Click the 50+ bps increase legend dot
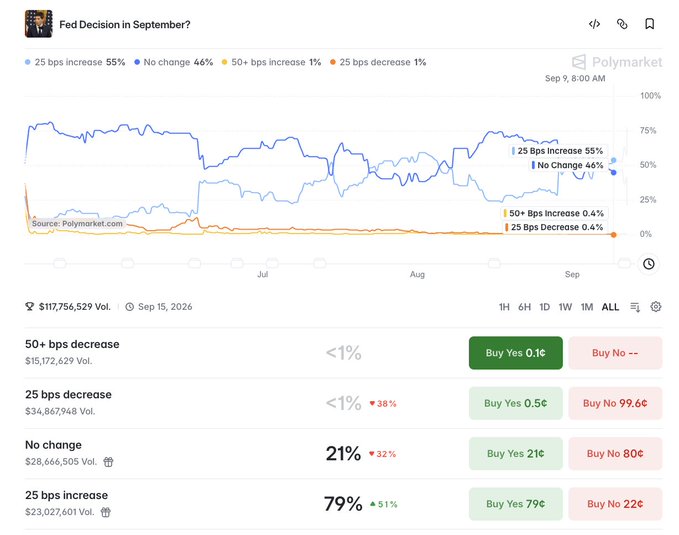679x535 pixels. 224,62
